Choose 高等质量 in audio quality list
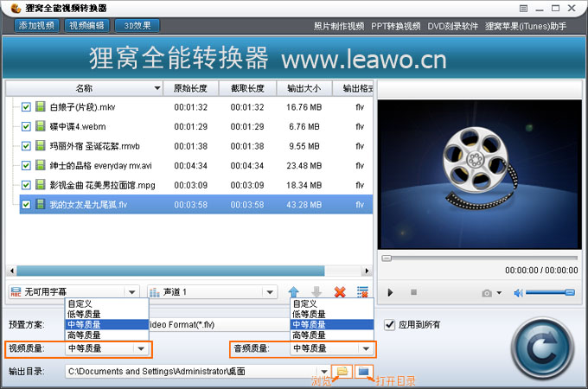 332,335
